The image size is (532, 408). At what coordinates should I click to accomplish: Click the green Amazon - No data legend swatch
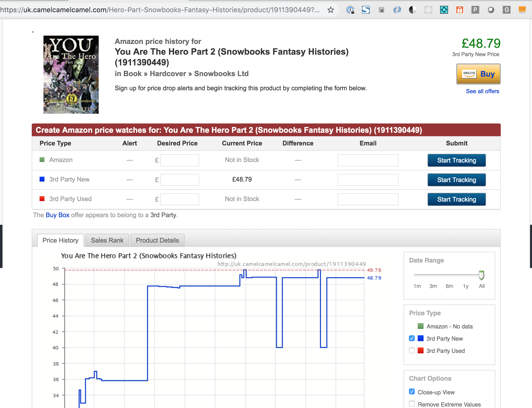tap(420, 326)
